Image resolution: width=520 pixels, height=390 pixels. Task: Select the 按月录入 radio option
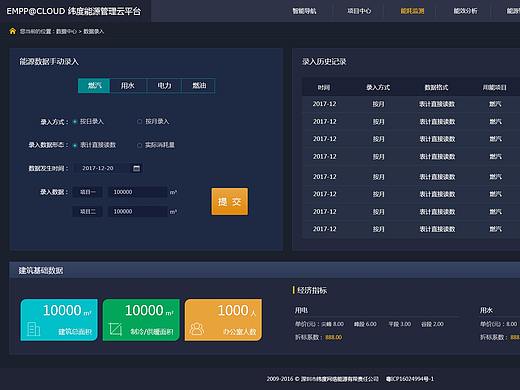point(140,122)
